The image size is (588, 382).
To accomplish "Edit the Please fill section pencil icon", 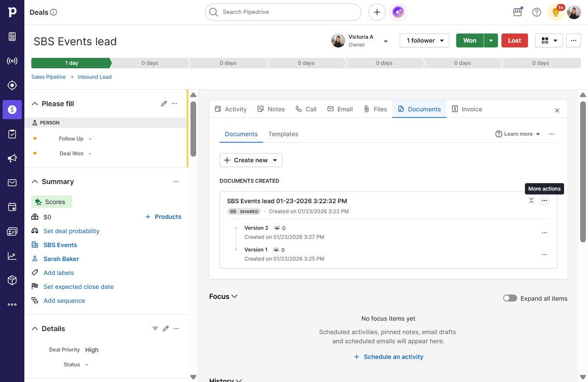I will 164,104.
